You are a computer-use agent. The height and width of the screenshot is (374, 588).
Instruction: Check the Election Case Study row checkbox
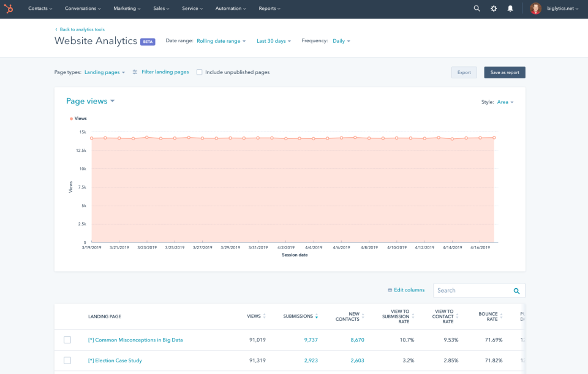[67, 361]
